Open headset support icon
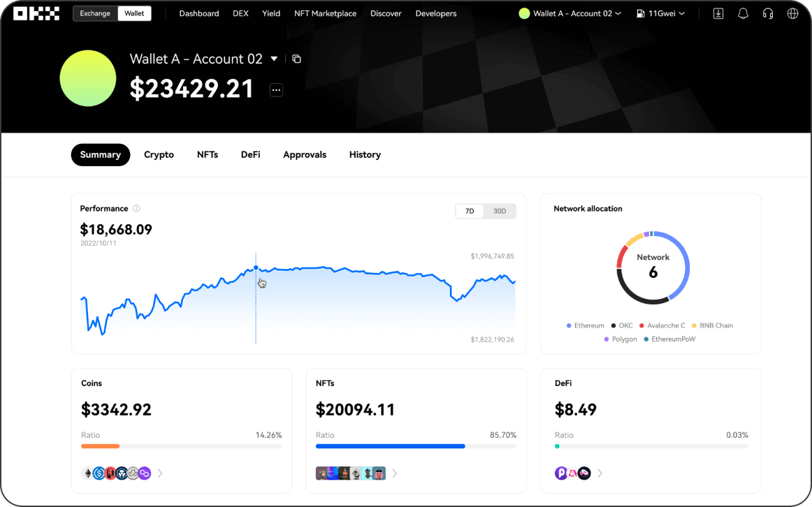 [768, 13]
